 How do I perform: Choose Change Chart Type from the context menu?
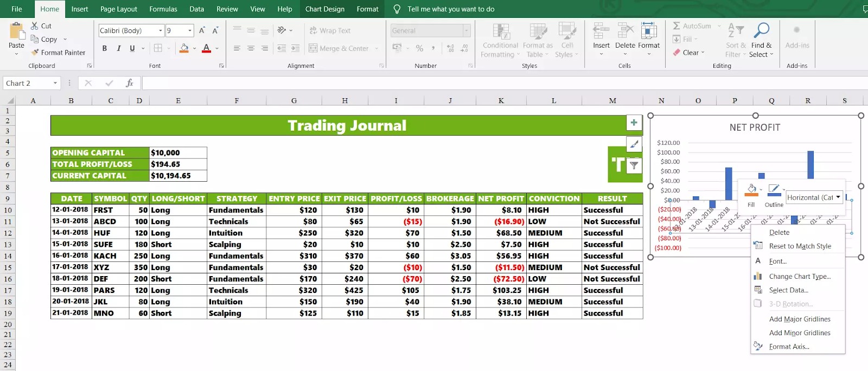pos(798,276)
